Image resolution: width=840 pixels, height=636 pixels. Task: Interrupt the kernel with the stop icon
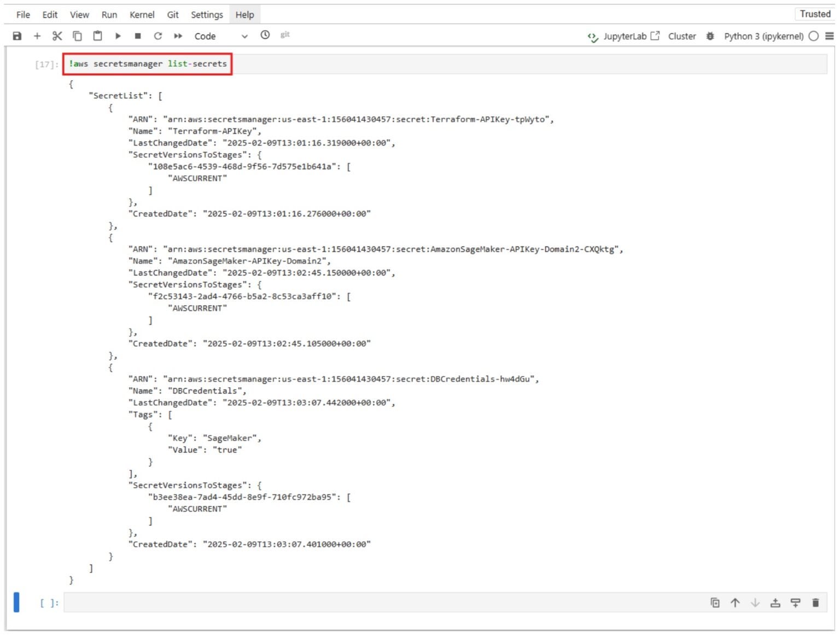pos(137,36)
